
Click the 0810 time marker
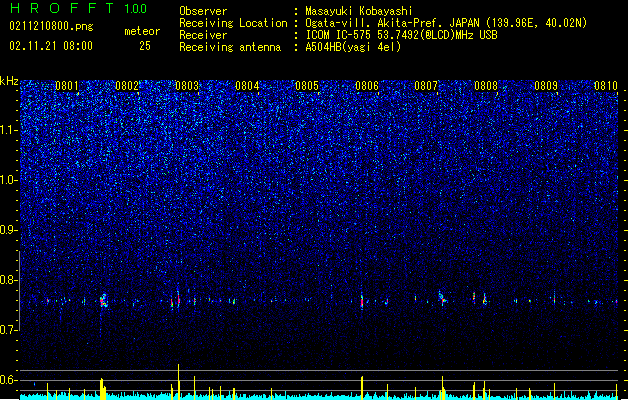pos(606,86)
